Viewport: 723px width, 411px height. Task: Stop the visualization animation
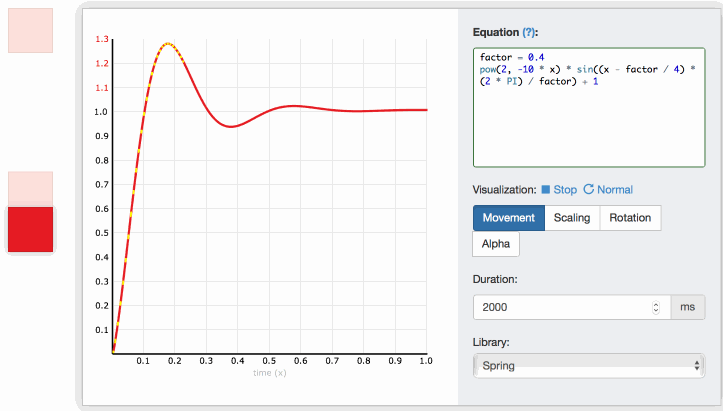[x=559, y=190]
